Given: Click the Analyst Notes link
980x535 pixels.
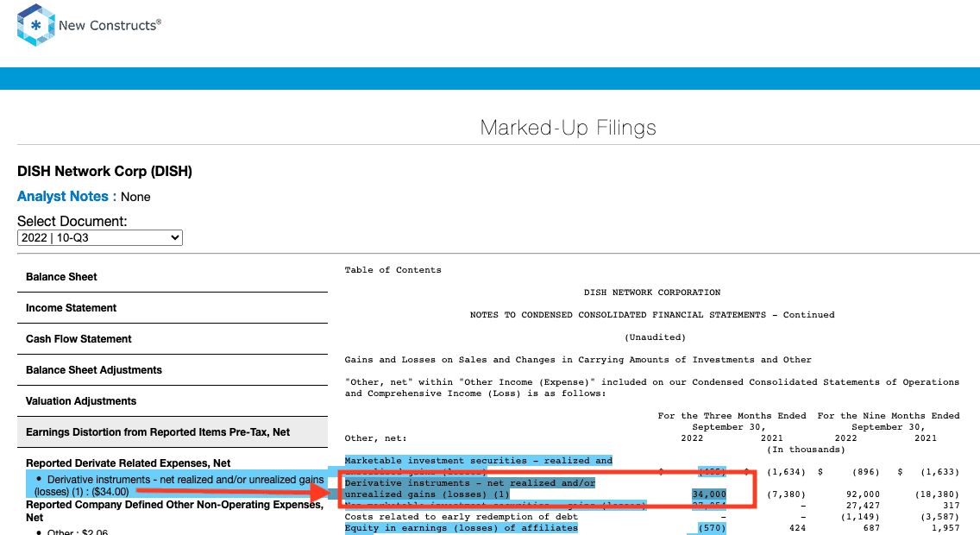Looking at the screenshot, I should click(67, 196).
